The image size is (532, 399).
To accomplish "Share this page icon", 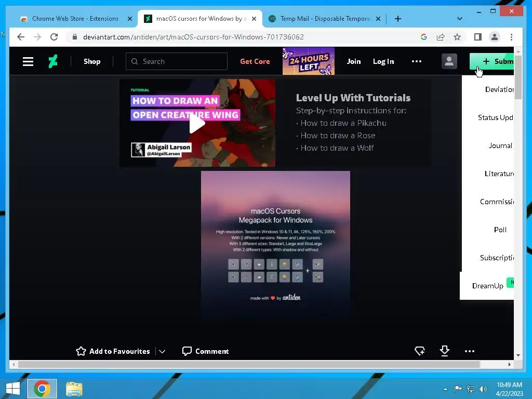I will pyautogui.click(x=441, y=37).
